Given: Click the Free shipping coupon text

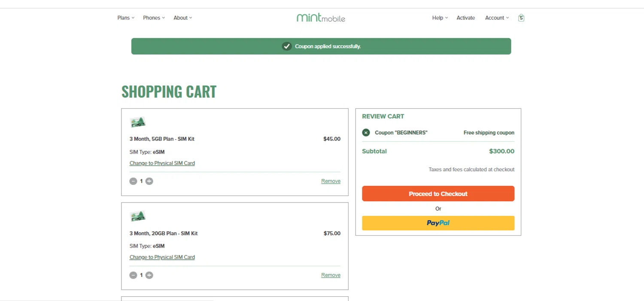Looking at the screenshot, I should pos(489,133).
